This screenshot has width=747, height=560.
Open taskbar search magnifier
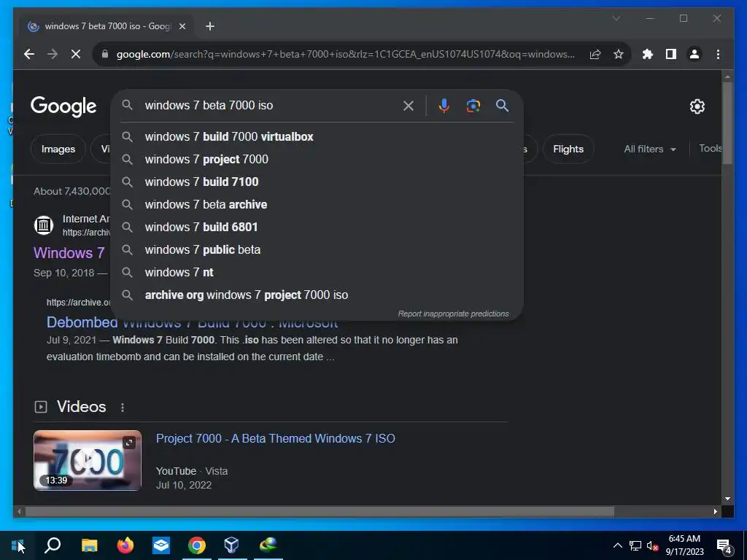(53, 545)
